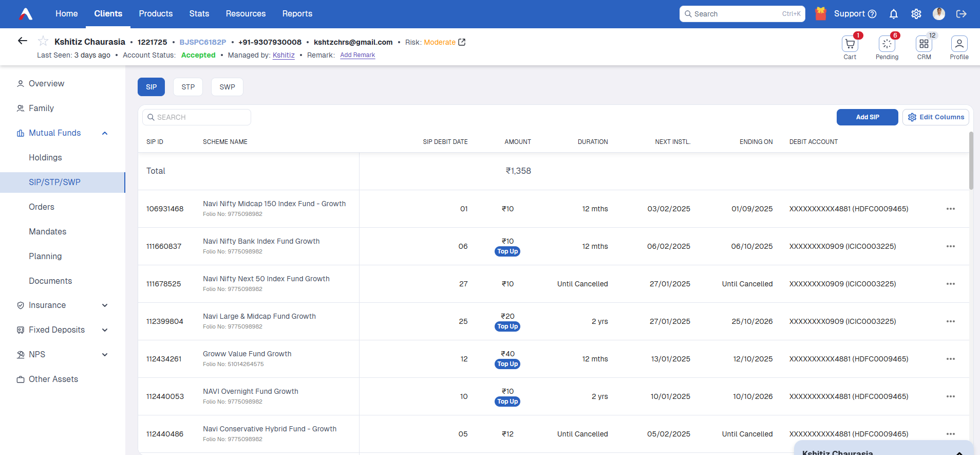The width and height of the screenshot is (980, 455).
Task: Click the SIP table SEARCH field
Action: [197, 117]
